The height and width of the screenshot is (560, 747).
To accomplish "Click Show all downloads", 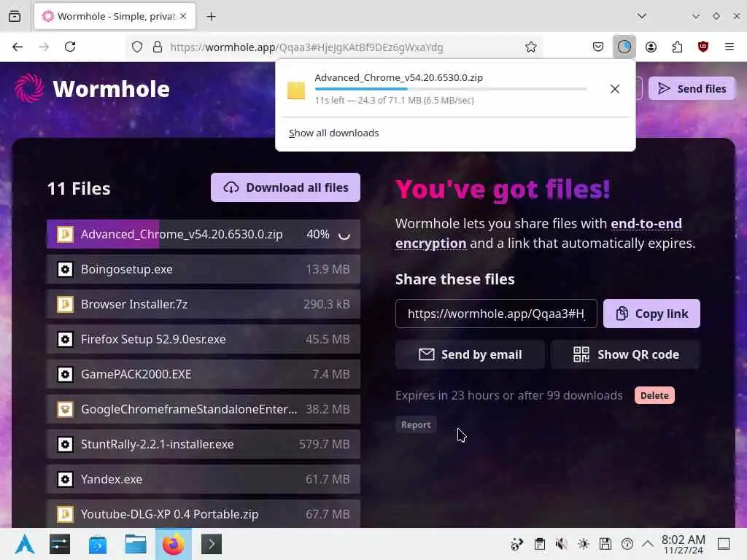I will pyautogui.click(x=334, y=133).
